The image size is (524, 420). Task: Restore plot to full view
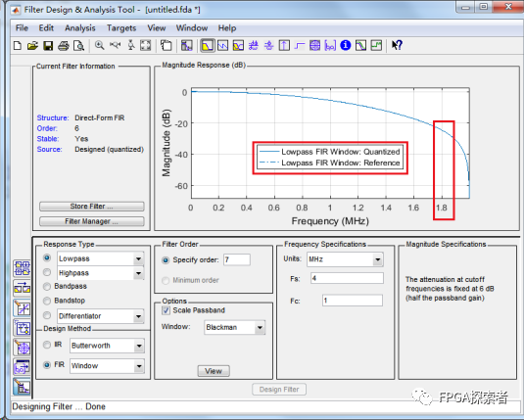145,45
